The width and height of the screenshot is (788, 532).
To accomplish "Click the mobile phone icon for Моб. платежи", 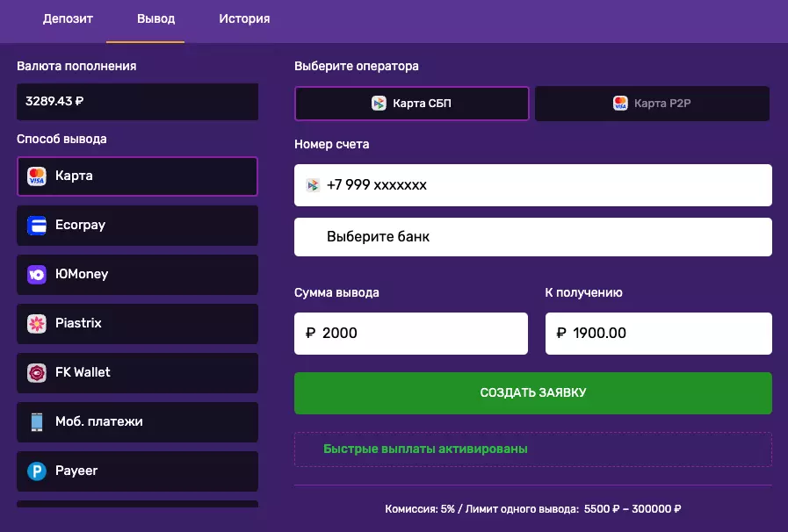I will tap(36, 422).
